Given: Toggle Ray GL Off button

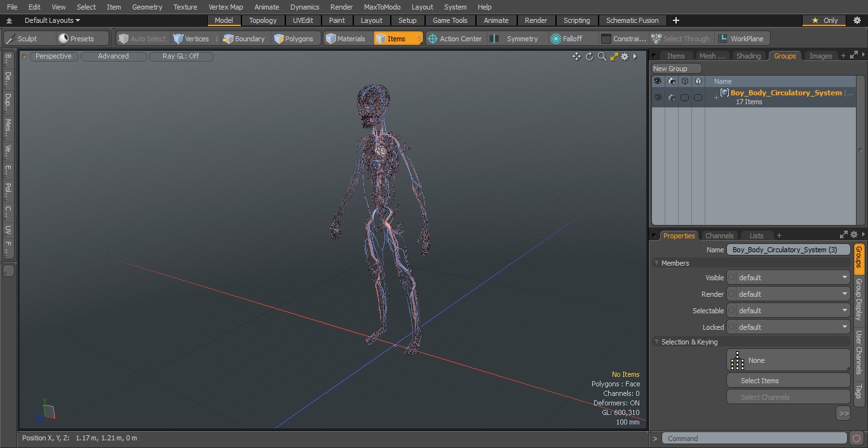Looking at the screenshot, I should click(180, 57).
